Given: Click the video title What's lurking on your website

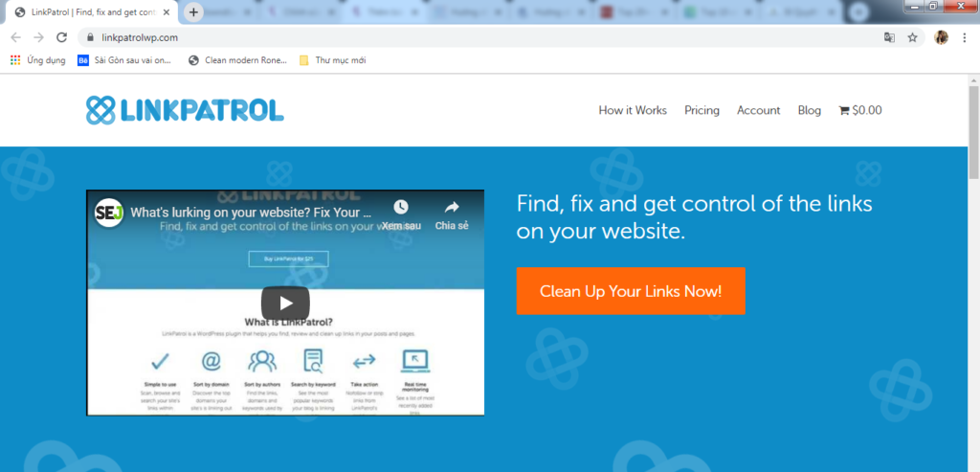Looking at the screenshot, I should pyautogui.click(x=252, y=212).
